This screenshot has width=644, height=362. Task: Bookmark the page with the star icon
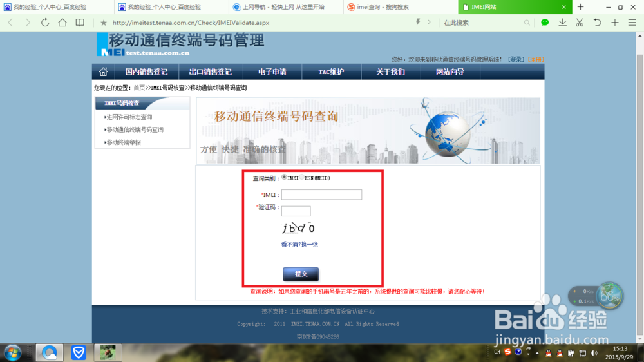[104, 23]
